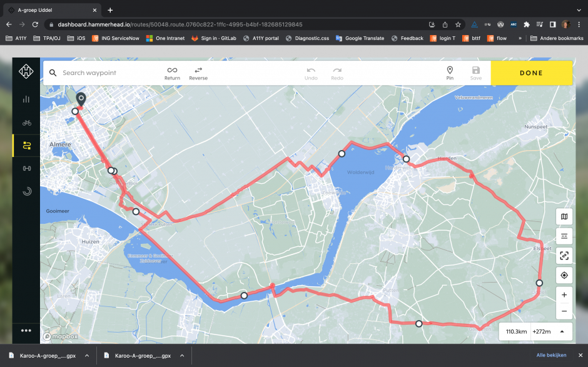Screen dimensions: 588x367
Task: Open the Sign in - GitLab bookmark
Action: point(214,38)
